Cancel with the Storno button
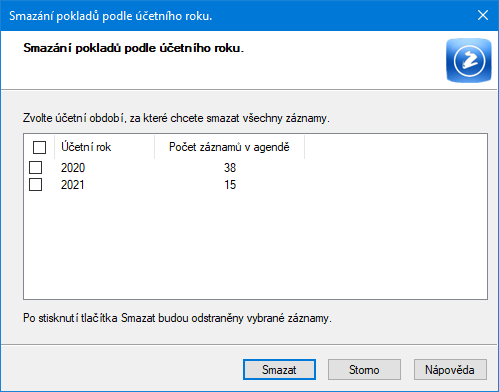Image resolution: width=499 pixels, height=392 pixels. 364,369
